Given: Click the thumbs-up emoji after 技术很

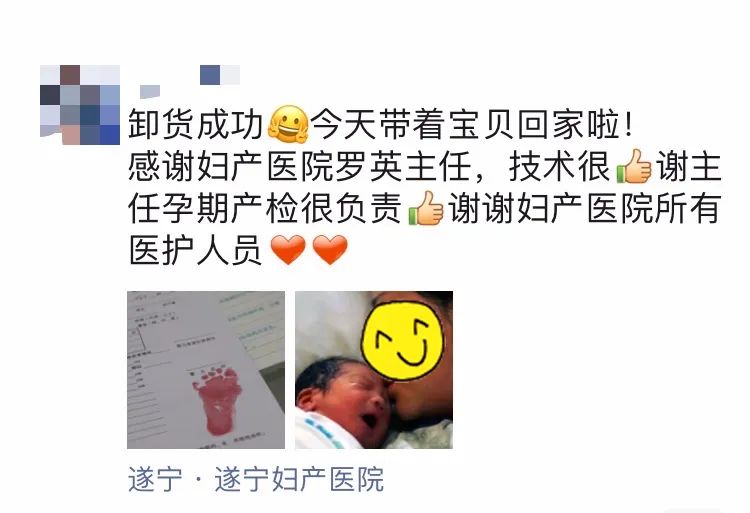Looking at the screenshot, I should (634, 166).
